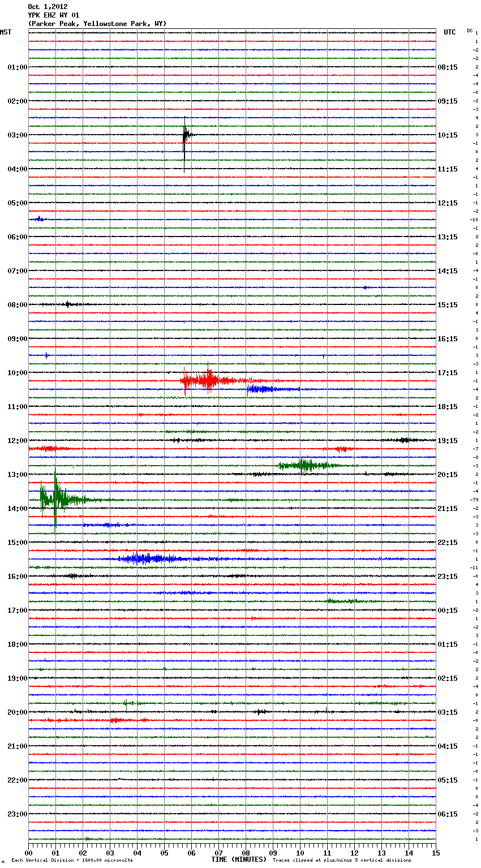Click the UTC time label '00:15'
The image size is (481, 868).
click(448, 611)
